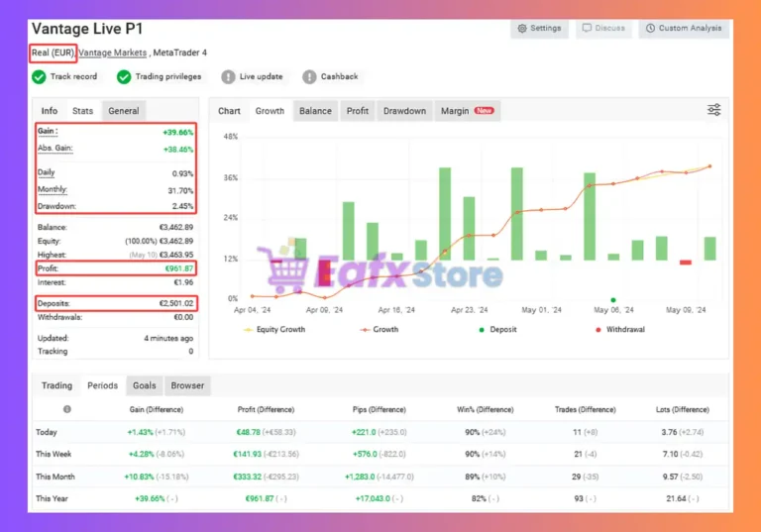Click the gear icon in Settings
The height and width of the screenshot is (532, 761).
[522, 28]
